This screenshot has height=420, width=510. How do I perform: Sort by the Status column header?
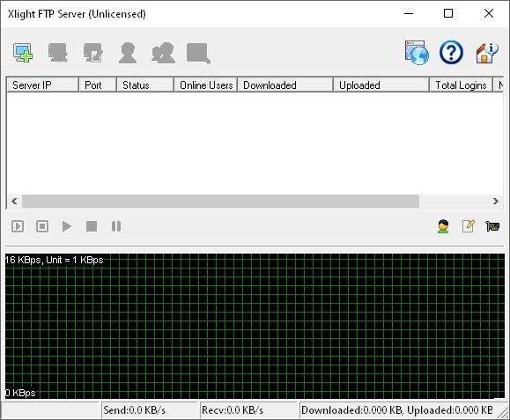145,85
